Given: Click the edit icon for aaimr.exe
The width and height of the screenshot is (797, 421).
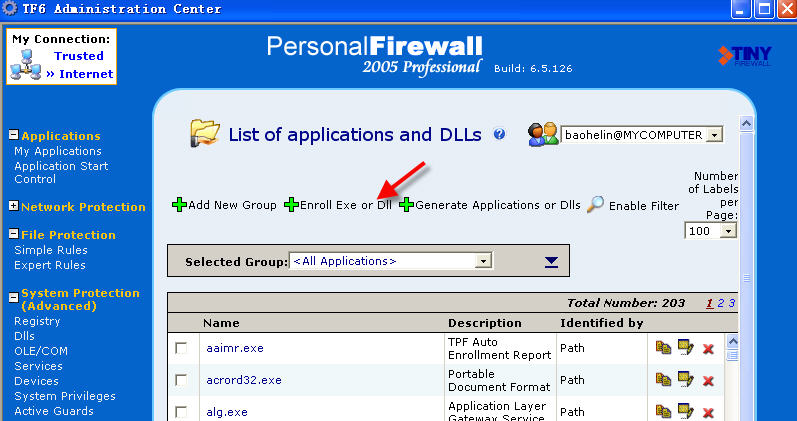Looking at the screenshot, I should [x=685, y=348].
